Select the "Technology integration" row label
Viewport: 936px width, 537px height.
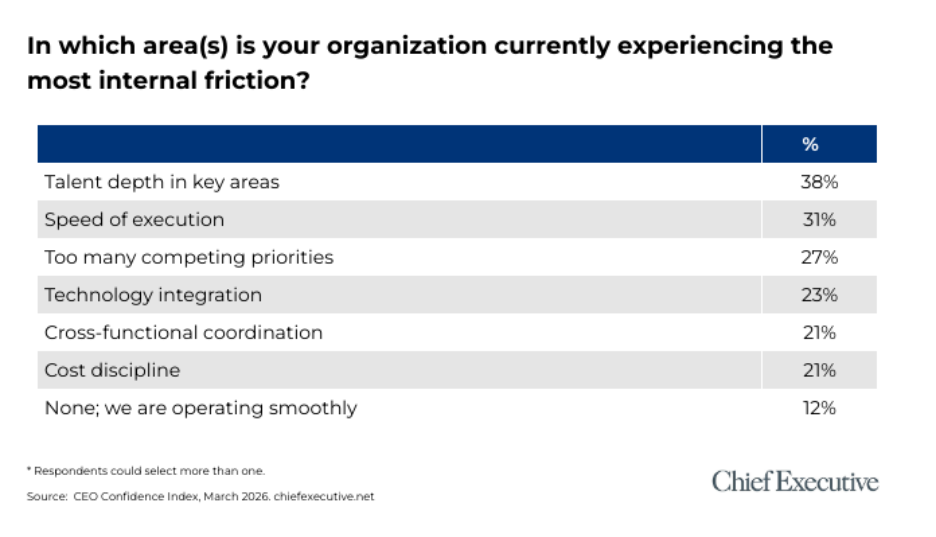click(x=153, y=295)
